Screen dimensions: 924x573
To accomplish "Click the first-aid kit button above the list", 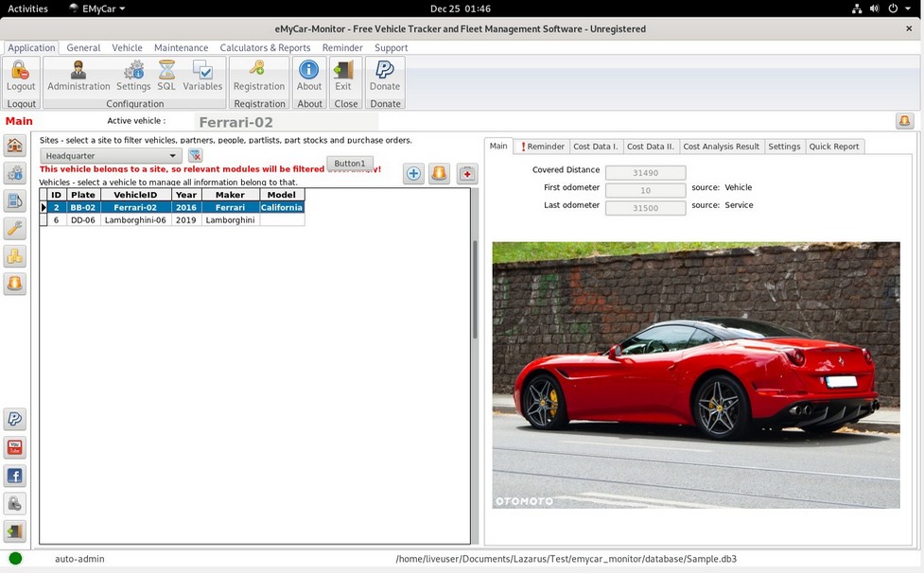I will pyautogui.click(x=467, y=173).
